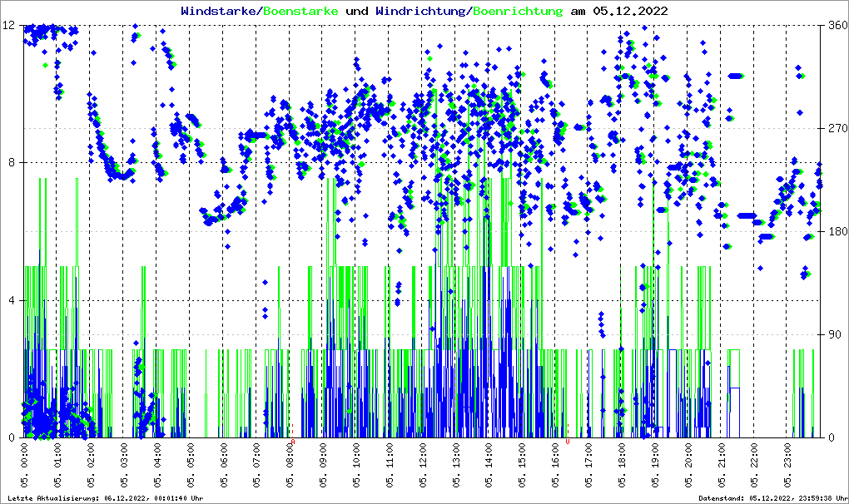Click the right axis value 270
The image size is (849, 504).
837,129
